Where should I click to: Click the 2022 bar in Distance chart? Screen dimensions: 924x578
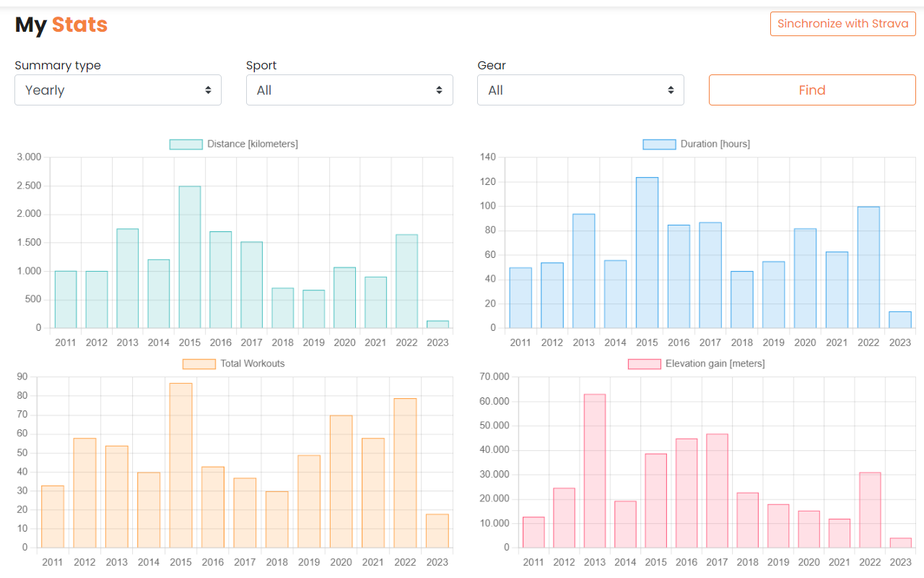coord(406,281)
